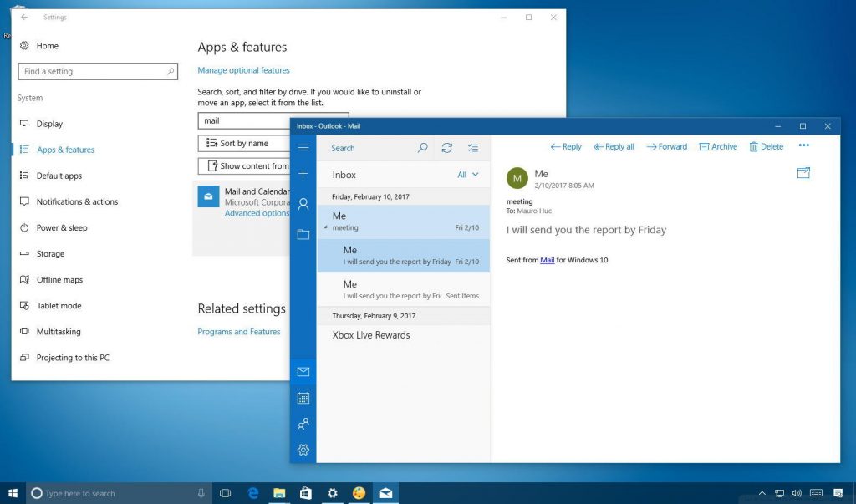856x504 pixels.
Task: Launch Microsoft Edge from the taskbar
Action: pyautogui.click(x=252, y=492)
